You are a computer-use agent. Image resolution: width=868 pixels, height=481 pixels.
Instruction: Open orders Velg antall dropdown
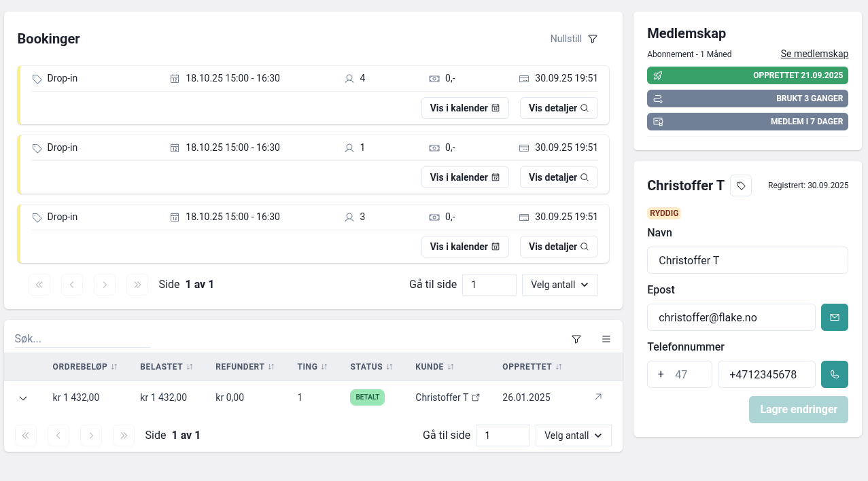pos(573,435)
